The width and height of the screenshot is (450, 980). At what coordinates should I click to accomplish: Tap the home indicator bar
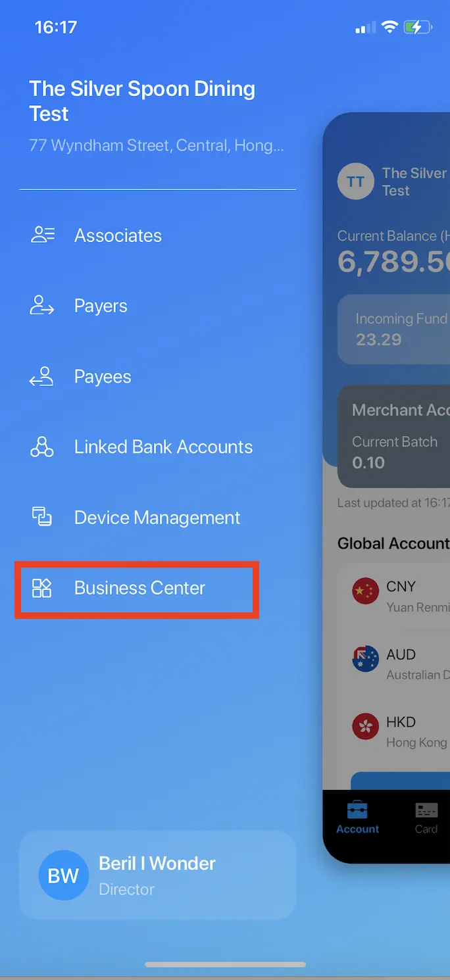tap(225, 964)
